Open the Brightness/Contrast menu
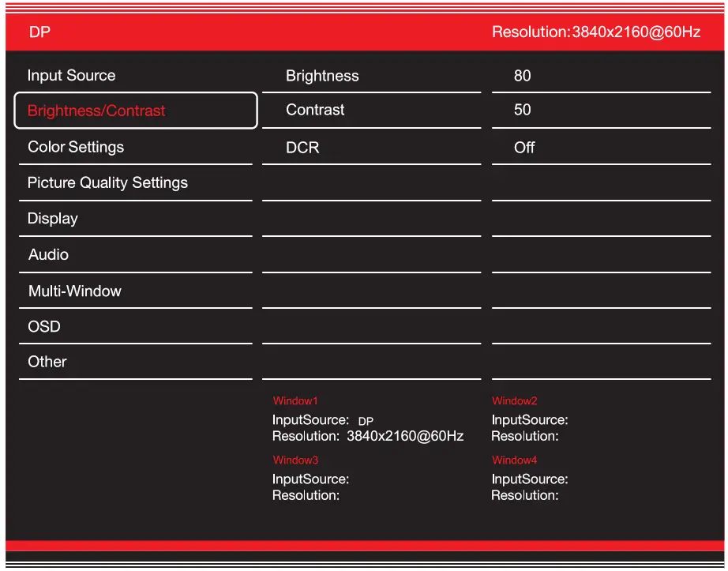The image size is (728, 571). coord(96,111)
